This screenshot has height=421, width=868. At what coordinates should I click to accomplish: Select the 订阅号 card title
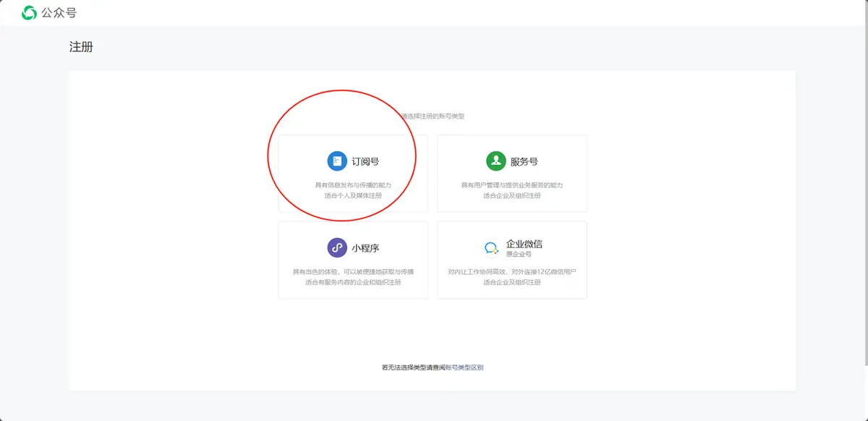(365, 162)
